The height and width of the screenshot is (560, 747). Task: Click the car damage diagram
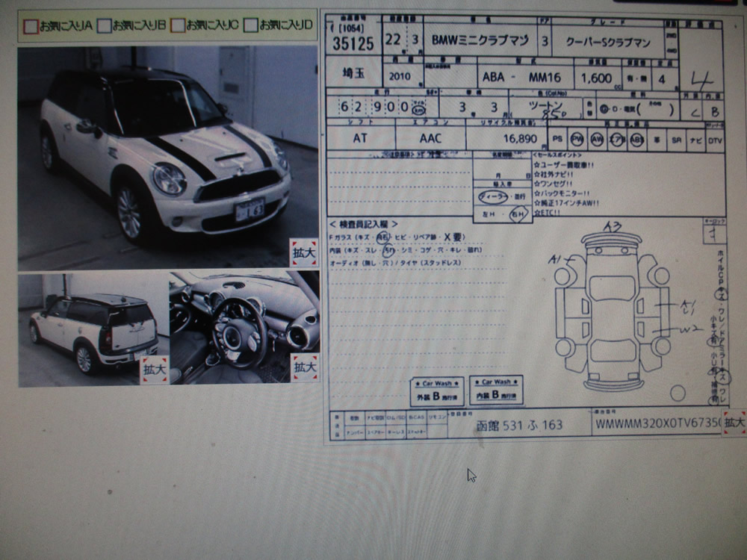point(613,311)
